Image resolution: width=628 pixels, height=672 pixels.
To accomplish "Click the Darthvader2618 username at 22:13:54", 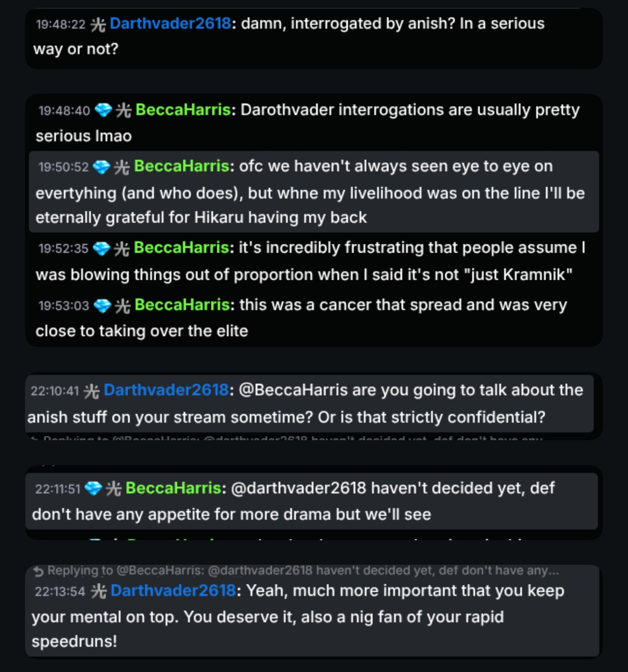I will pos(173,590).
